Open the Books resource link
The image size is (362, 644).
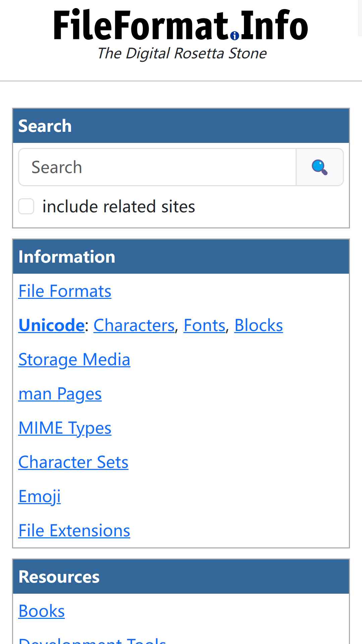[x=42, y=611]
